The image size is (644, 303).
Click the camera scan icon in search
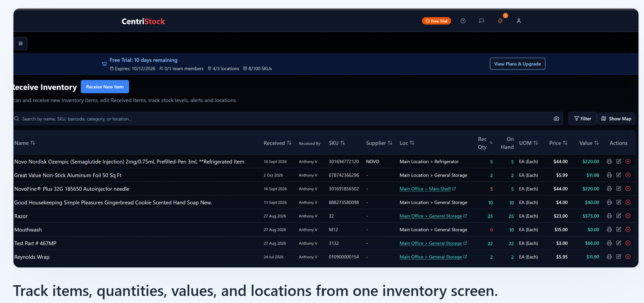556,118
